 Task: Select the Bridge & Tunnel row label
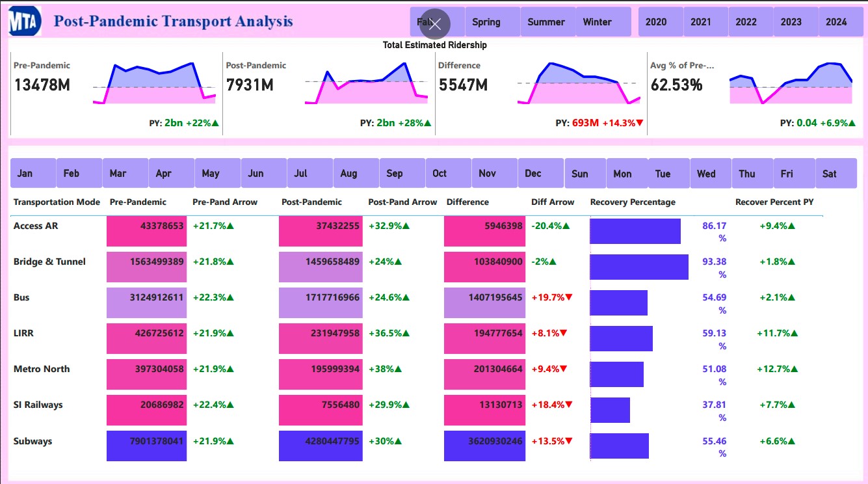(x=49, y=262)
